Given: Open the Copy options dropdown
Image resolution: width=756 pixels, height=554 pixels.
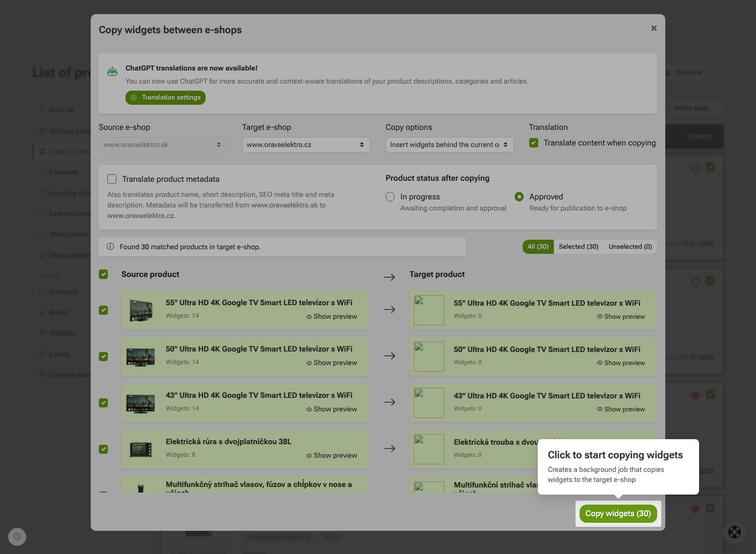Looking at the screenshot, I should pyautogui.click(x=450, y=145).
